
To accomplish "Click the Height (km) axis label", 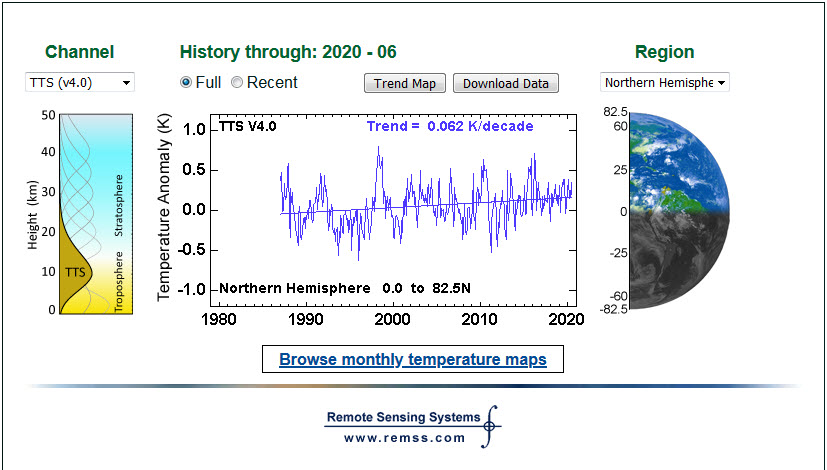I will [33, 215].
